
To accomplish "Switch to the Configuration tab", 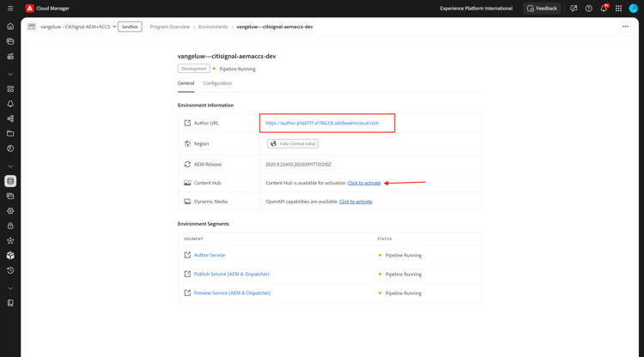I will (x=217, y=83).
